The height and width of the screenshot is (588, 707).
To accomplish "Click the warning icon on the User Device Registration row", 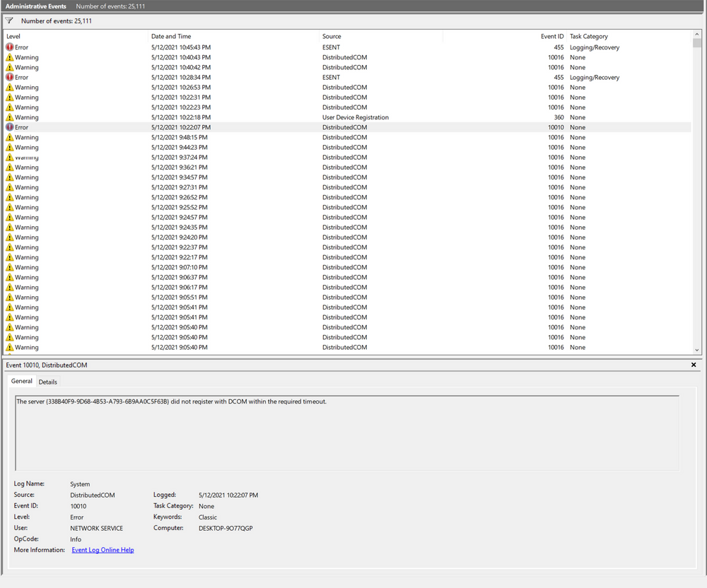I will click(x=9, y=117).
